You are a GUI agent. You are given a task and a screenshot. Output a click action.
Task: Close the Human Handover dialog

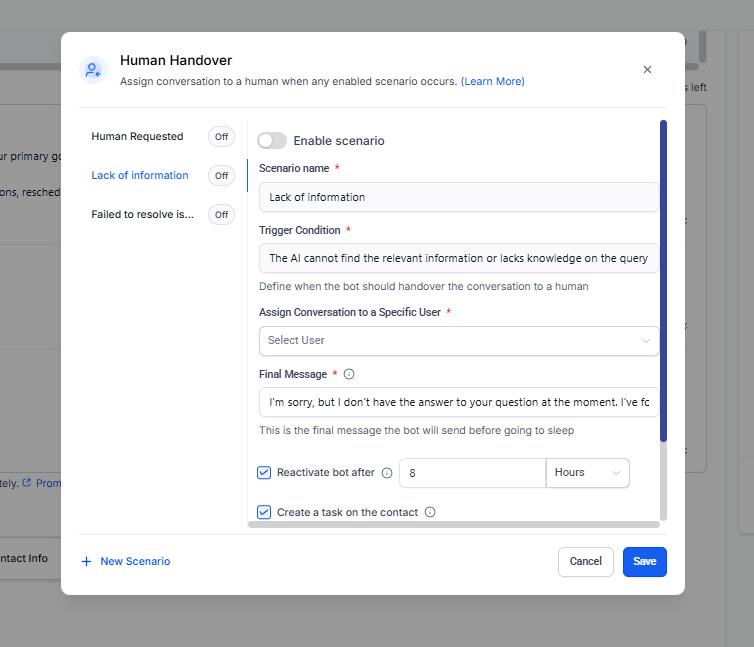pyautogui.click(x=647, y=70)
